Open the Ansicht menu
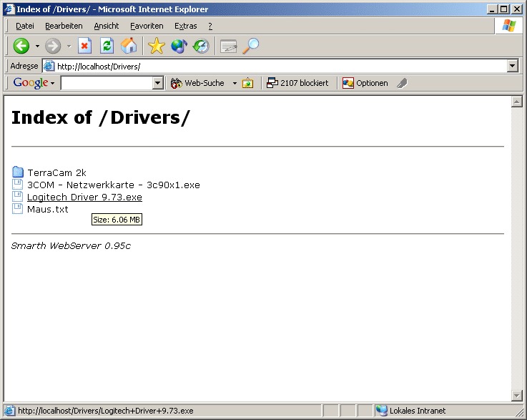Image resolution: width=527 pixels, height=420 pixels. pos(107,26)
